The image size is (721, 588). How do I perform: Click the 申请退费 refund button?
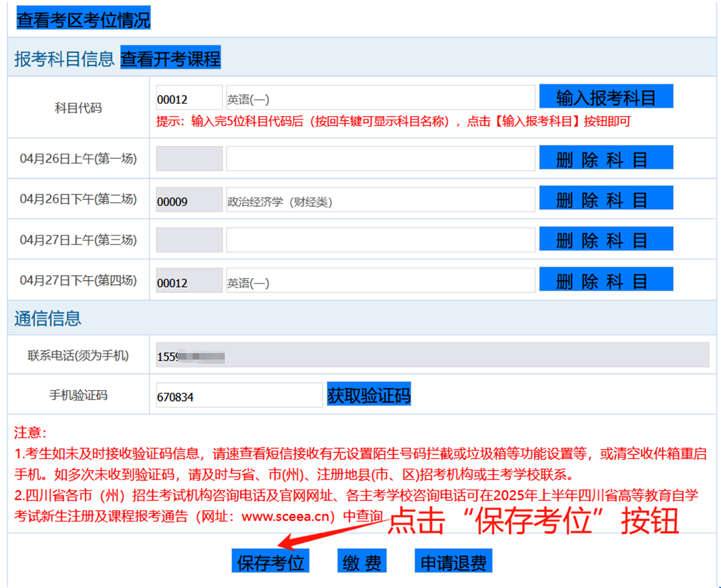[453, 562]
